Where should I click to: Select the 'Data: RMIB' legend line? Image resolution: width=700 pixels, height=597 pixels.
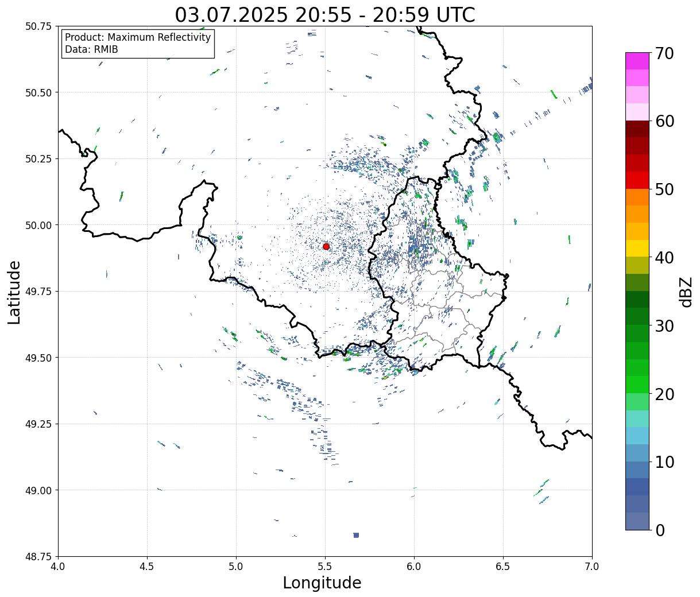click(x=91, y=49)
